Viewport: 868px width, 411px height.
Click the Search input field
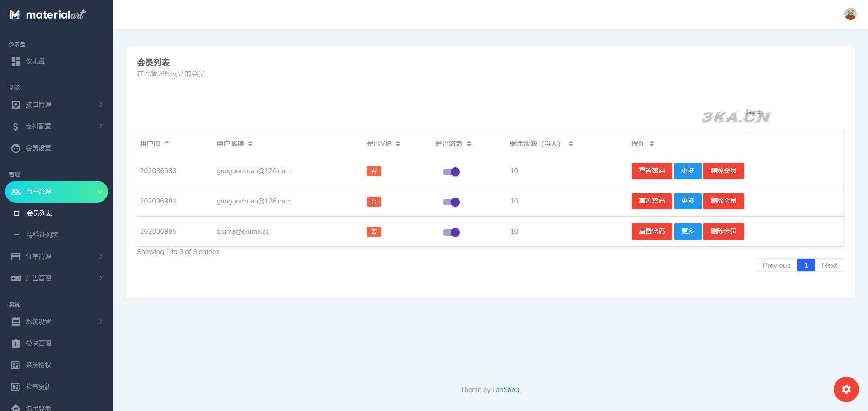point(794,121)
